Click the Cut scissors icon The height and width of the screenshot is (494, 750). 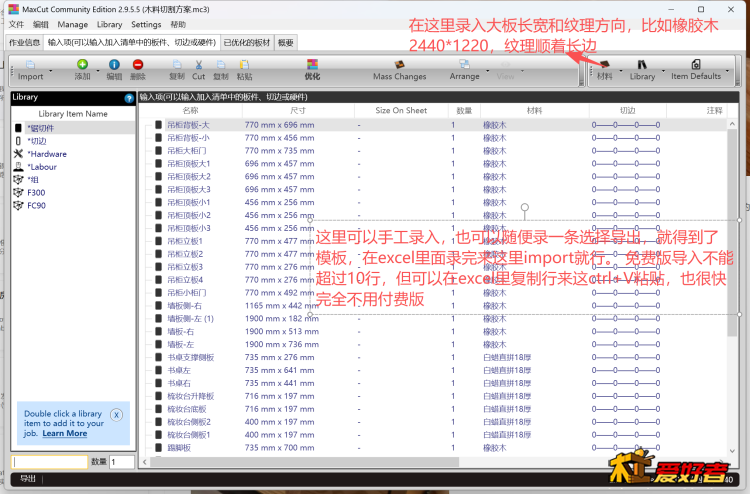tap(199, 64)
